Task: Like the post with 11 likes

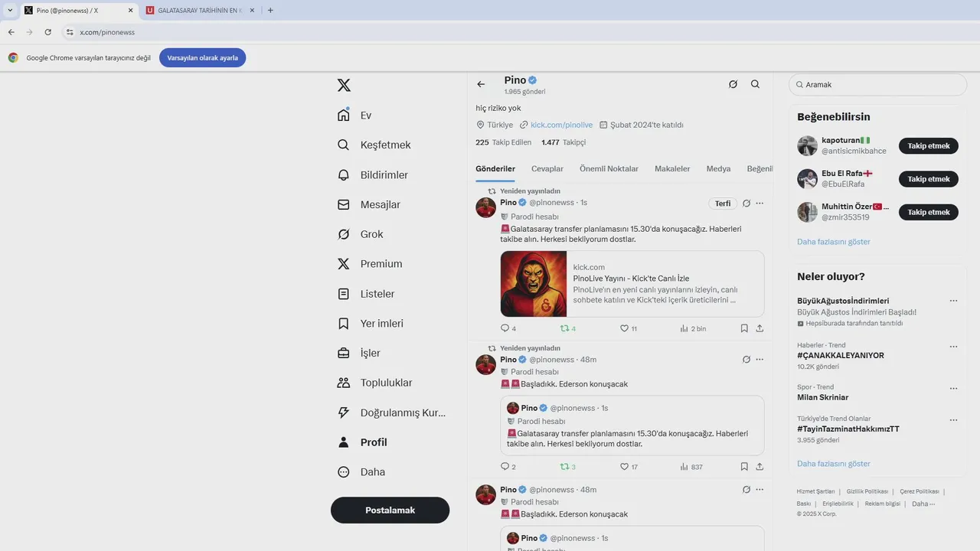Action: coord(629,328)
